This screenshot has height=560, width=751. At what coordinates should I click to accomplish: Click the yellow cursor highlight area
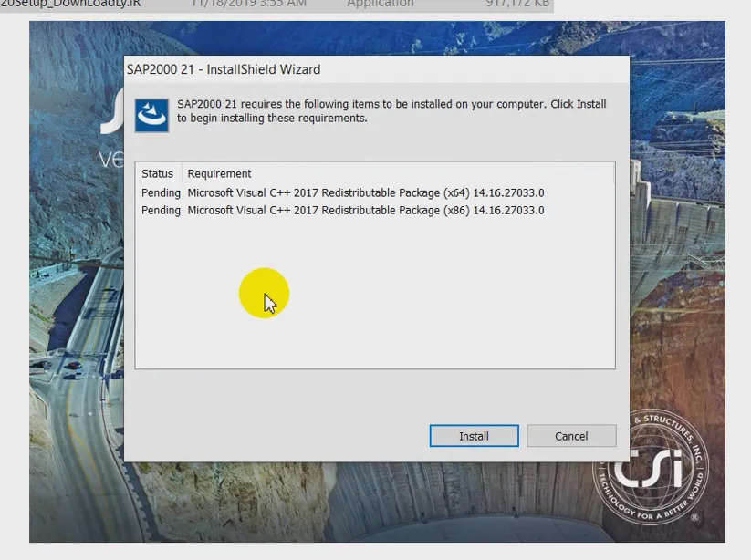266,293
